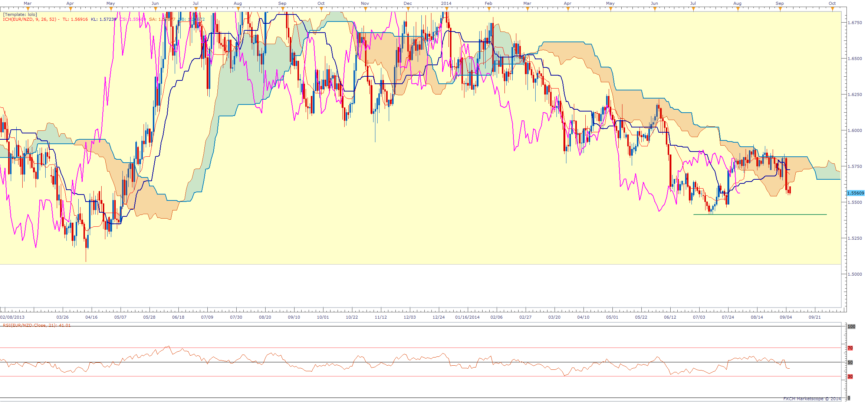Click the May 2014 month marker
This screenshot has height=402, width=868.
click(x=610, y=3)
